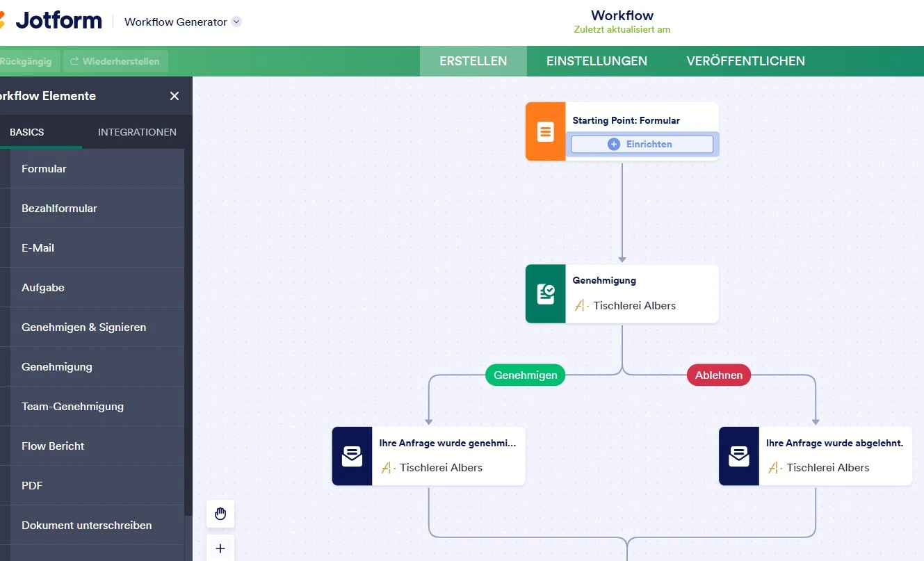
Task: Switch to the Integrationen tab
Action: [137, 132]
